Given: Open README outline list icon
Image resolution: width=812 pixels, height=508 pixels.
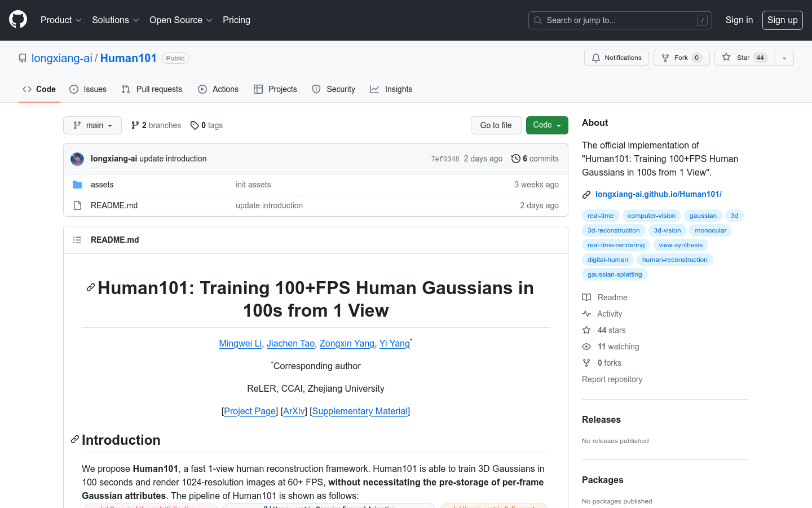Looking at the screenshot, I should (77, 240).
